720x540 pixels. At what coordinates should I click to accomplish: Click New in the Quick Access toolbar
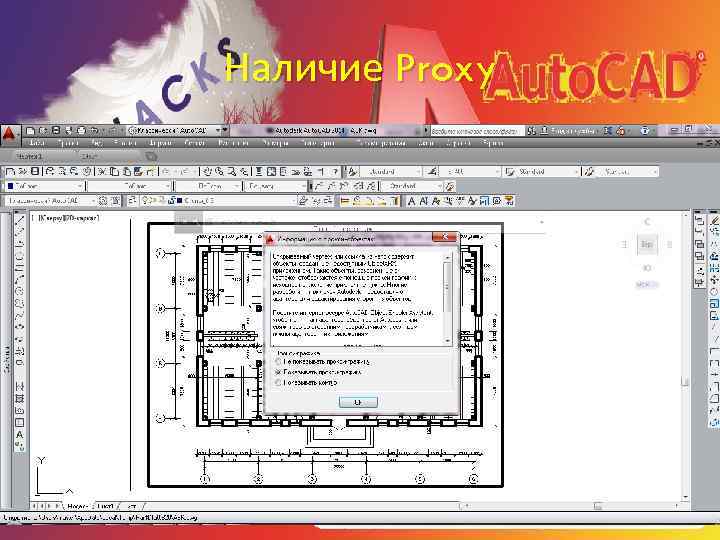click(x=30, y=131)
